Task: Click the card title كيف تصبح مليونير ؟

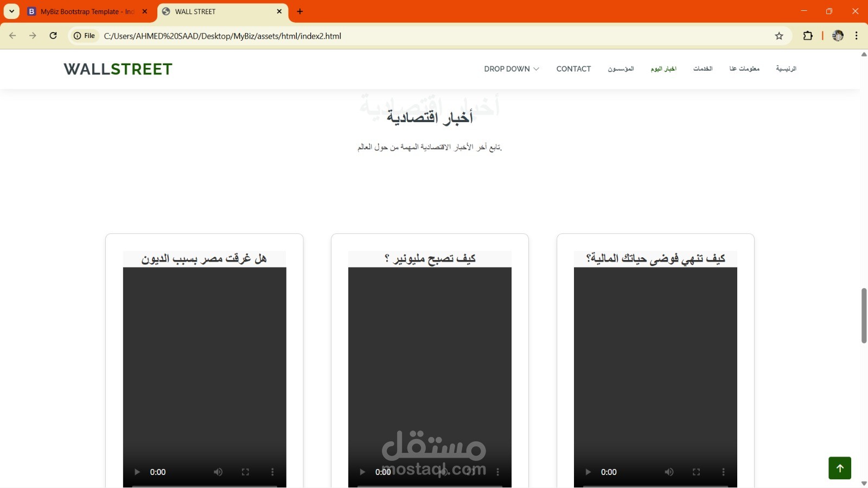Action: pyautogui.click(x=430, y=258)
